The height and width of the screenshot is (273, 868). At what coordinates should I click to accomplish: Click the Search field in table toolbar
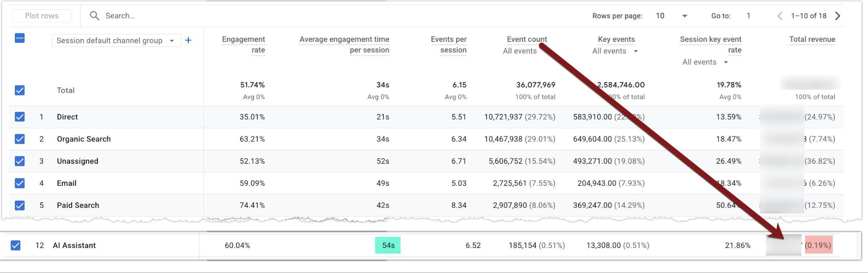point(297,16)
